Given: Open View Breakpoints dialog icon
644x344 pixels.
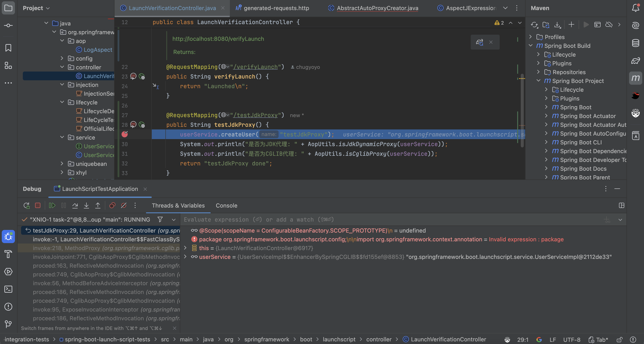Looking at the screenshot, I should point(112,206).
